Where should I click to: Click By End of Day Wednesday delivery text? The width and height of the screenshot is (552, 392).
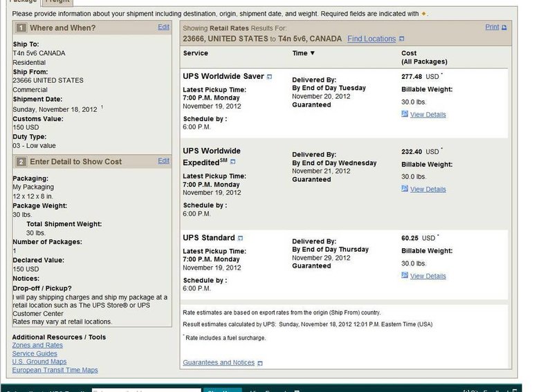(334, 163)
